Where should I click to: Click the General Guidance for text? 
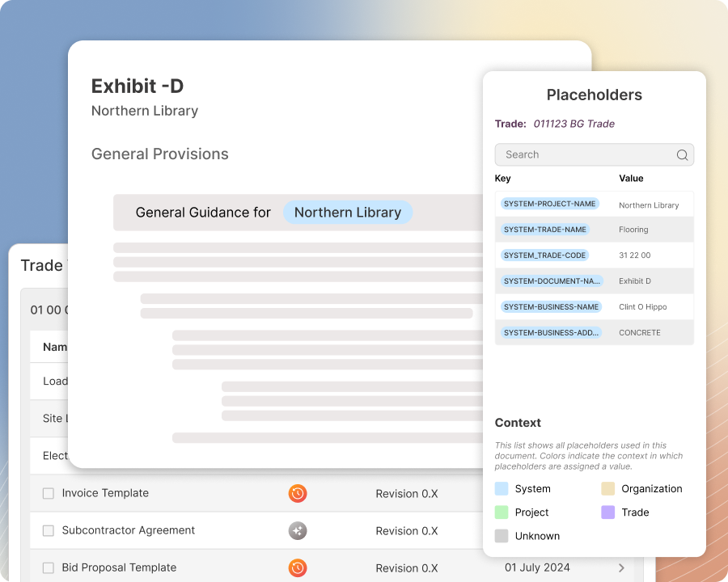point(203,212)
